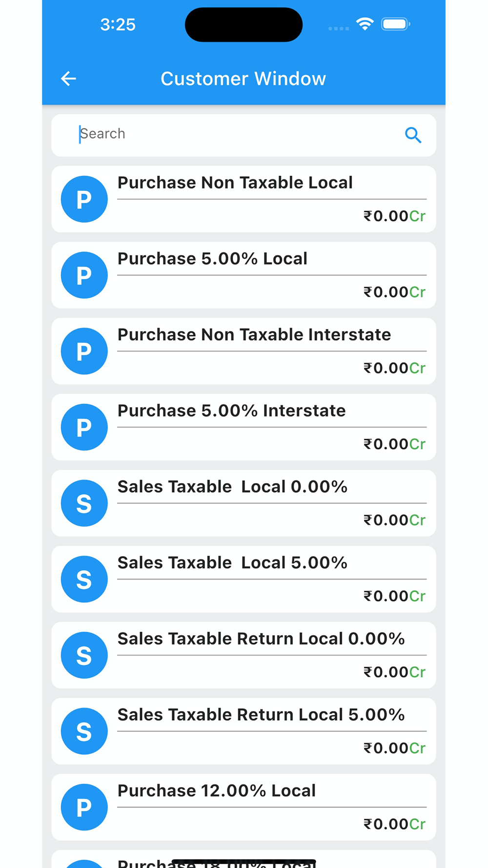Tap the S avatar for Sales Taxable Local 0.00%
The height and width of the screenshot is (868, 488).
coord(84,503)
